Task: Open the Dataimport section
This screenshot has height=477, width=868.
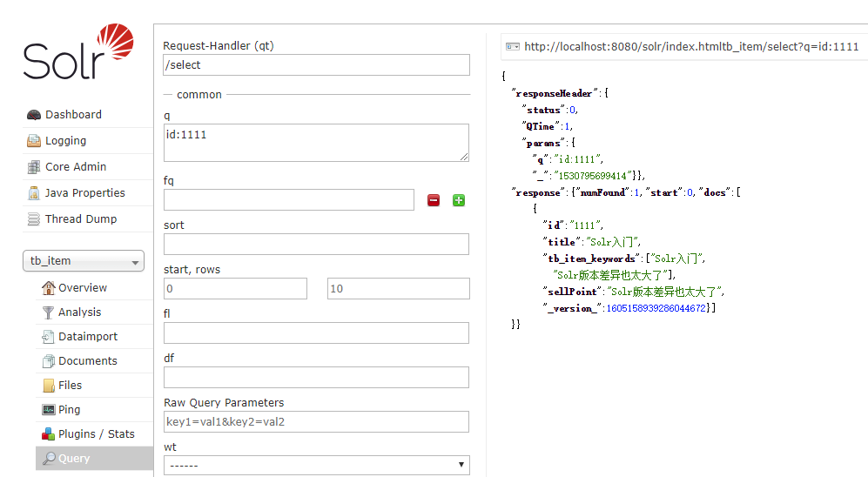Action: (x=88, y=337)
